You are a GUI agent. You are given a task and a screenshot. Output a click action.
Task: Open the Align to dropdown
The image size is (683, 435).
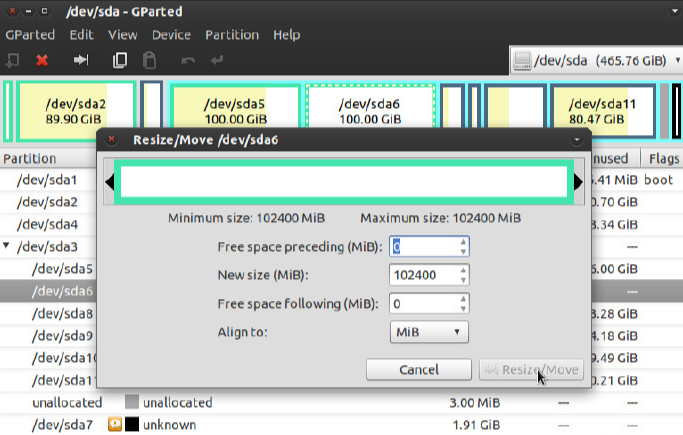428,331
